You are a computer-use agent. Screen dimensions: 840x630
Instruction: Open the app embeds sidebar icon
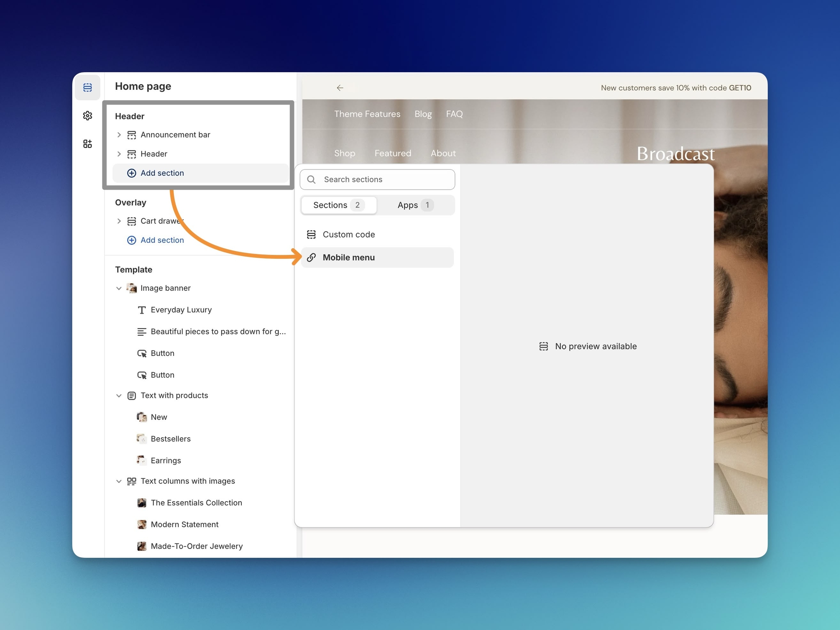coord(87,144)
